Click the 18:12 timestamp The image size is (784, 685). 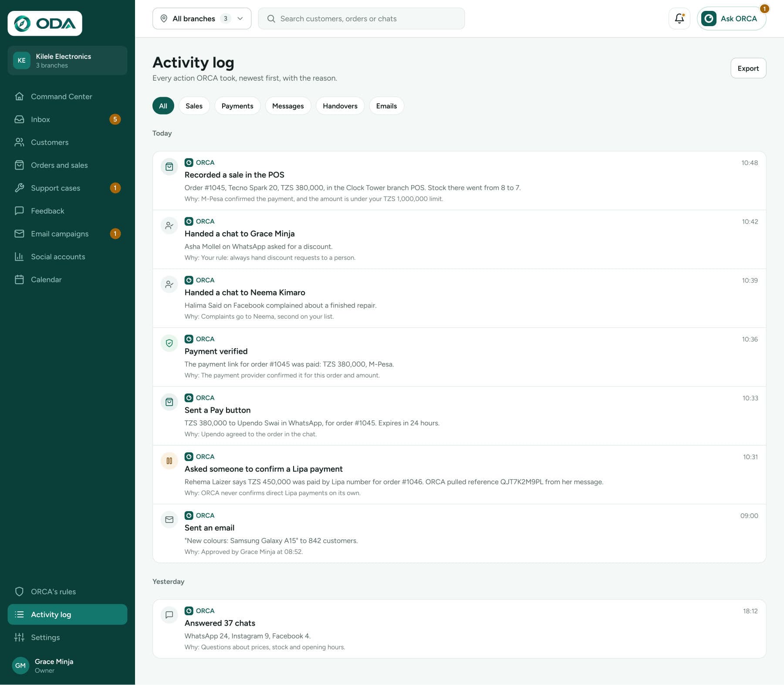pyautogui.click(x=750, y=611)
